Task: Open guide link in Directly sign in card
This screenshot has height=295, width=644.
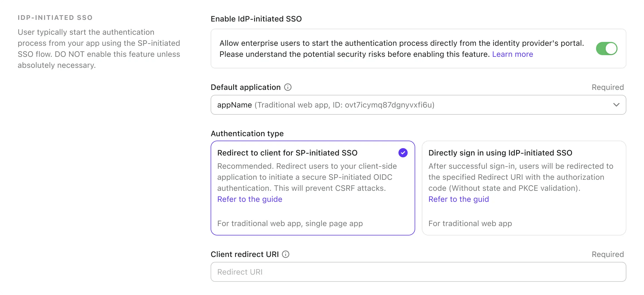Action: click(x=458, y=199)
